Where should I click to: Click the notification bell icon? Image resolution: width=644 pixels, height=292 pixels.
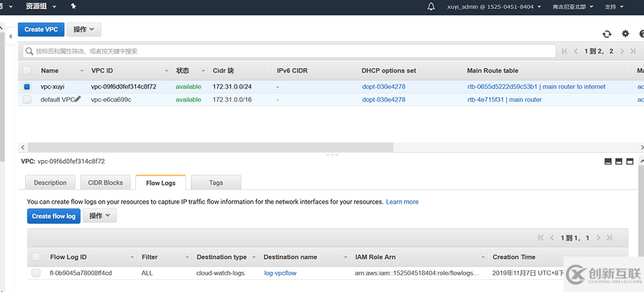(x=431, y=6)
